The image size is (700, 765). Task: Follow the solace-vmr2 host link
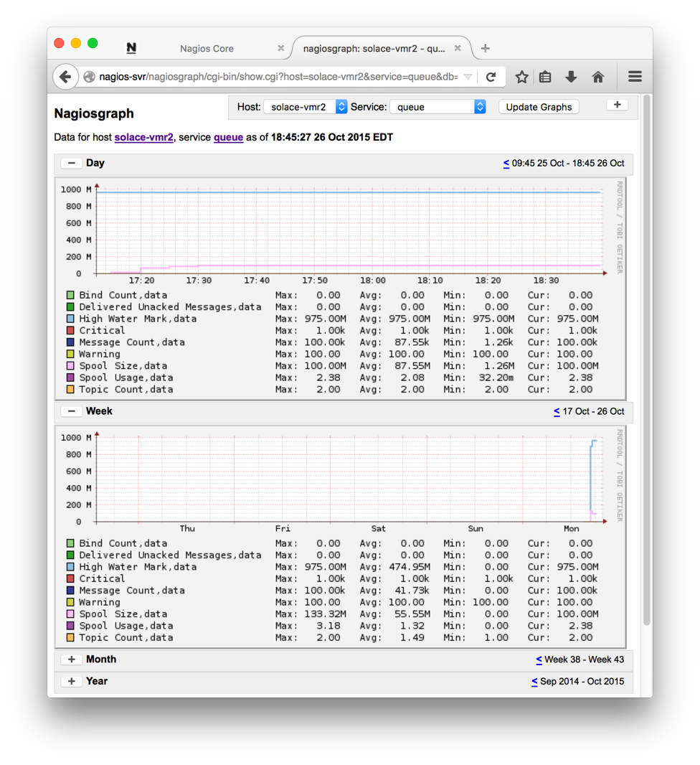143,137
